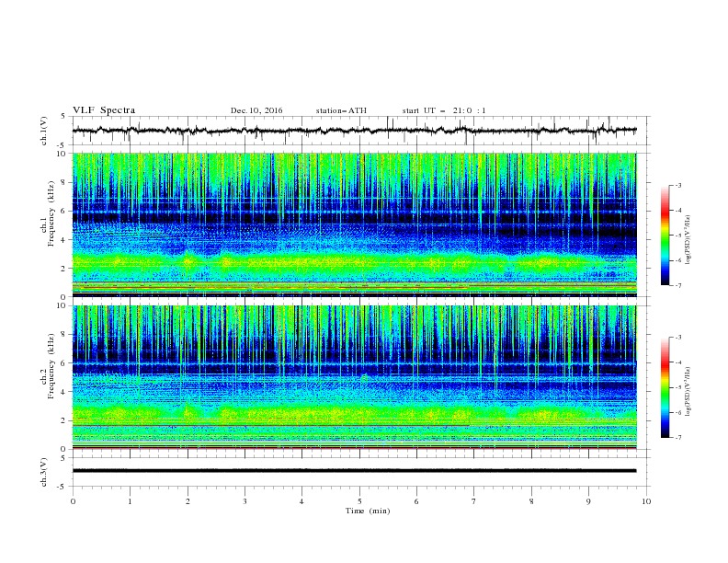Viewport: 728px width, 563px height.
Task: Click the "Time (min)" x-axis label
Action: (368, 511)
